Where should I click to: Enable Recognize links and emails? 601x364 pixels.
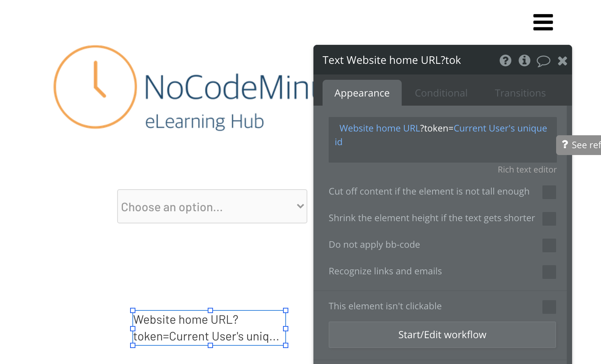[x=549, y=272]
